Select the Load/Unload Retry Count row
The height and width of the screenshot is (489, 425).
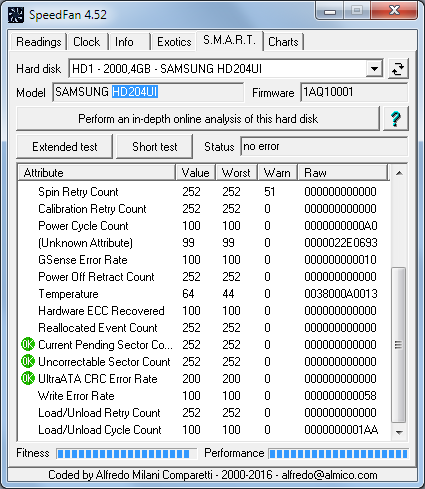tap(204, 413)
